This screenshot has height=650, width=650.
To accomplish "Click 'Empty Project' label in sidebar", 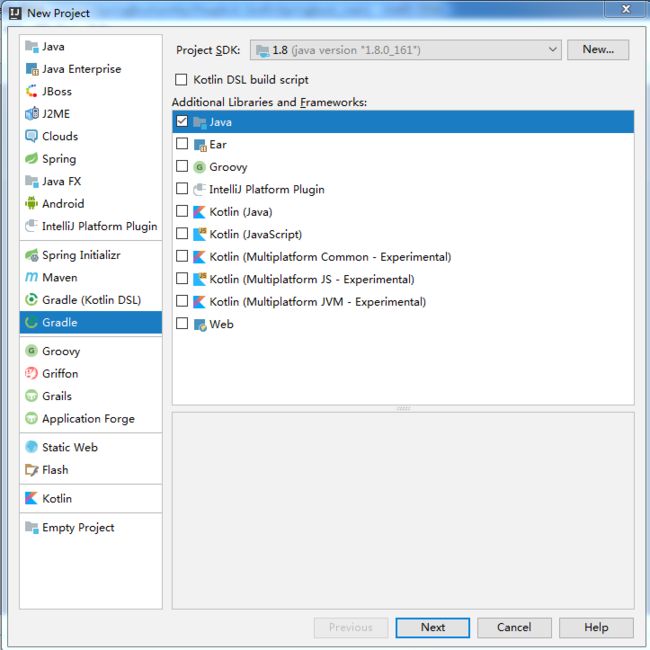I will (x=78, y=528).
